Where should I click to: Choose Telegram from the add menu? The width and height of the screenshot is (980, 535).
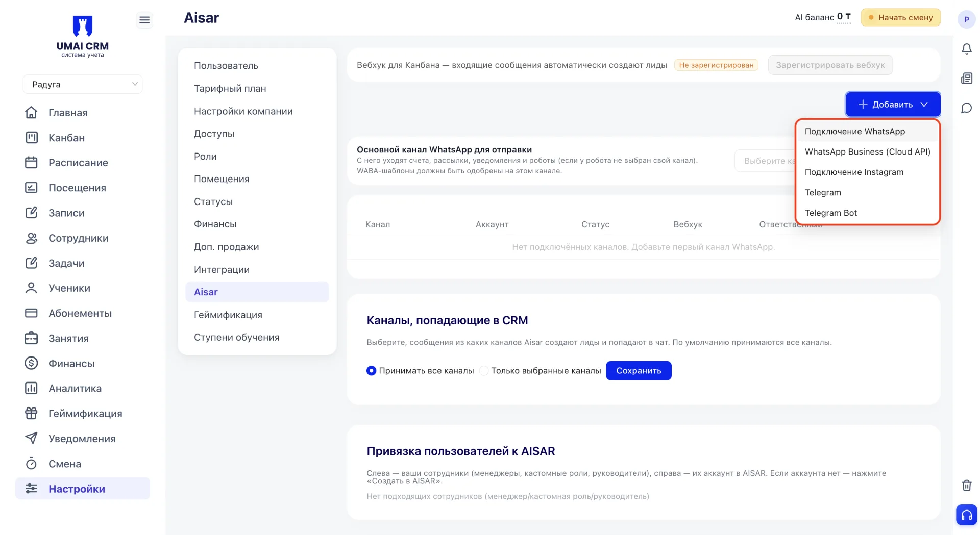[x=868, y=192]
